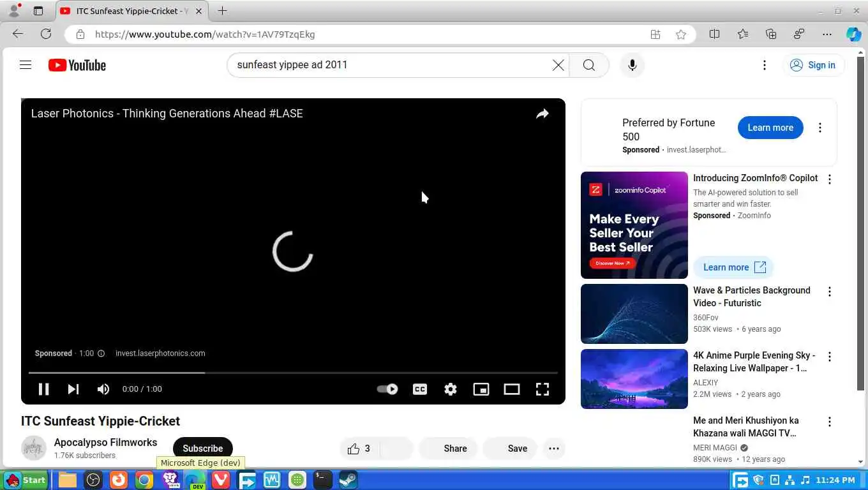Open the player settings gear

[451, 389]
